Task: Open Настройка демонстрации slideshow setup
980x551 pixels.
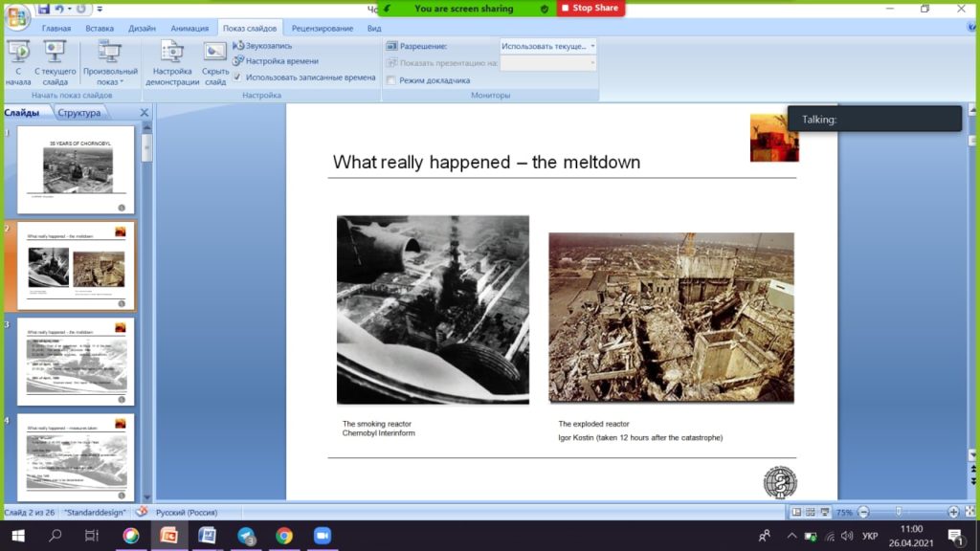Action: coord(172,62)
